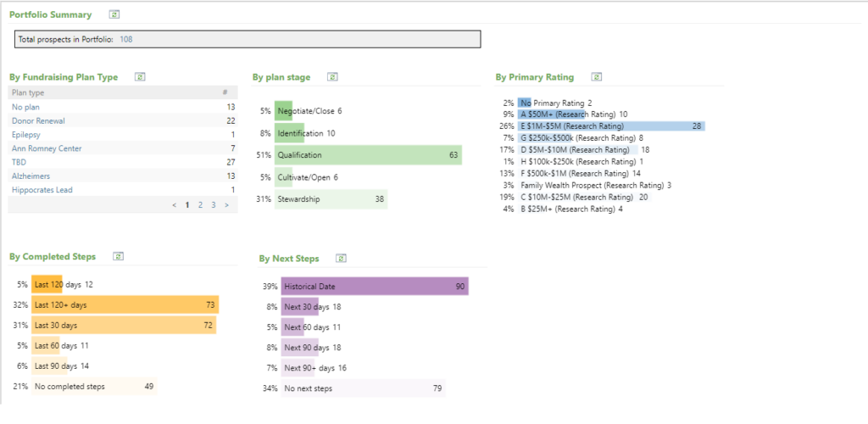868x424 pixels.
Task: Open the Donor Renewal plan type
Action: [x=38, y=121]
